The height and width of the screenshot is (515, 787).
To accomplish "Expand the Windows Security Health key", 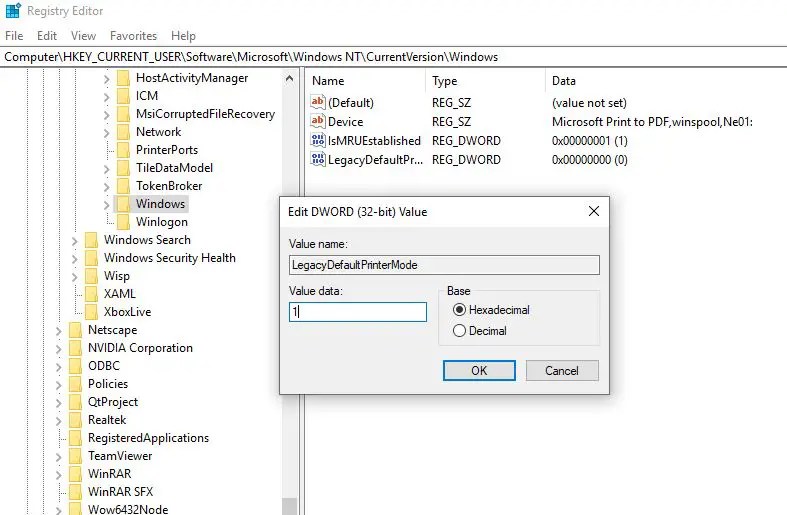I will coord(74,259).
